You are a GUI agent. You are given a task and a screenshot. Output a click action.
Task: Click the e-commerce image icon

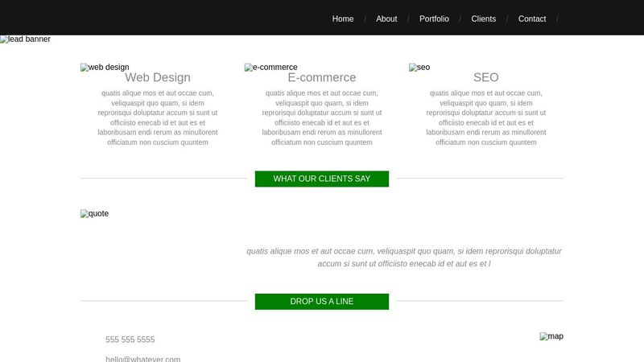point(270,68)
